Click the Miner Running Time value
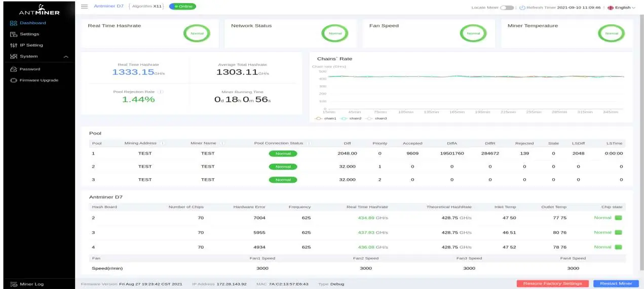 (x=243, y=100)
